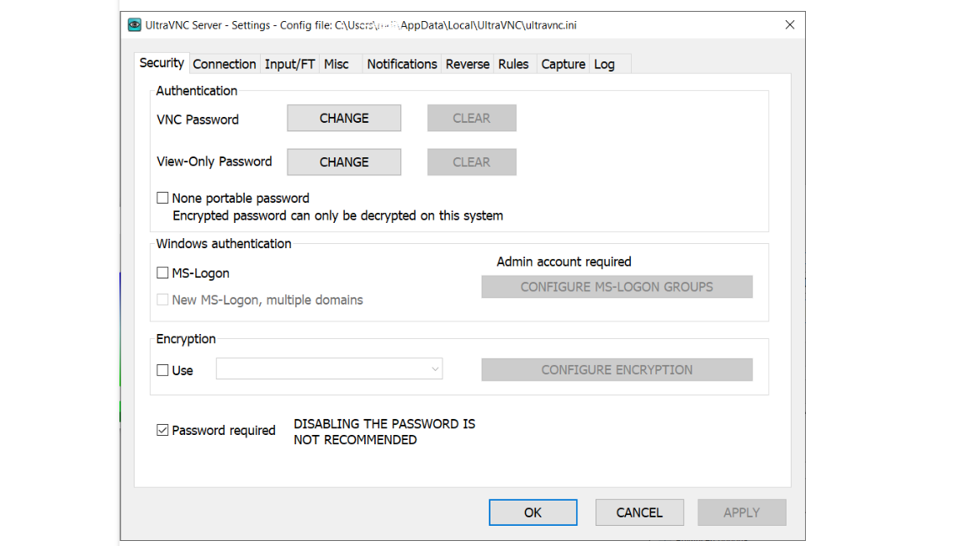Viewport: 980px width, 546px height.
Task: Confirm settings with the OK button
Action: pyautogui.click(x=533, y=512)
